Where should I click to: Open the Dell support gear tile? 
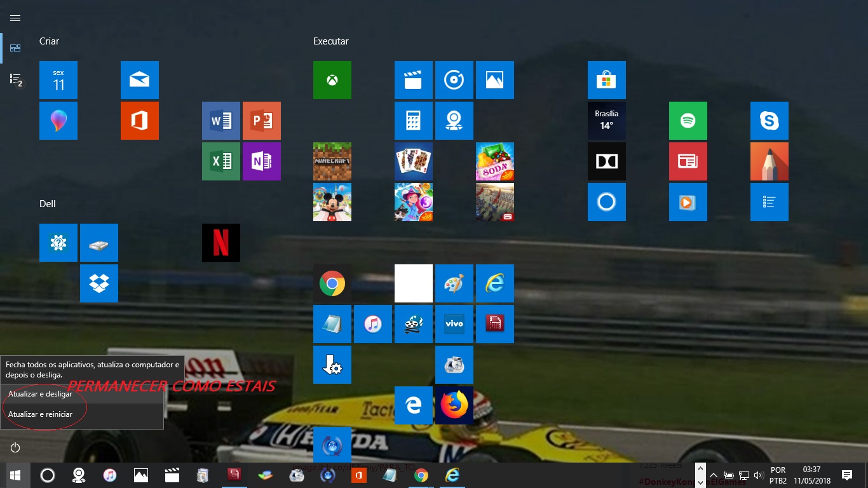click(58, 243)
